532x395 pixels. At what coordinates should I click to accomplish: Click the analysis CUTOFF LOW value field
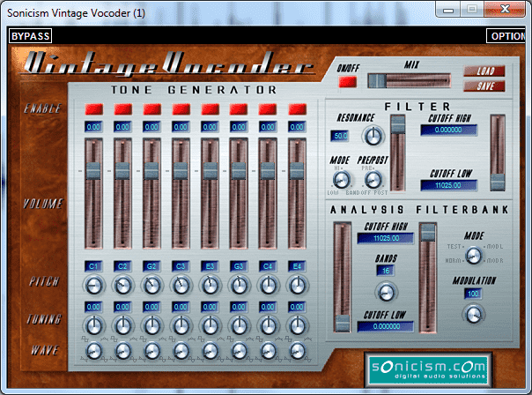pyautogui.click(x=386, y=326)
